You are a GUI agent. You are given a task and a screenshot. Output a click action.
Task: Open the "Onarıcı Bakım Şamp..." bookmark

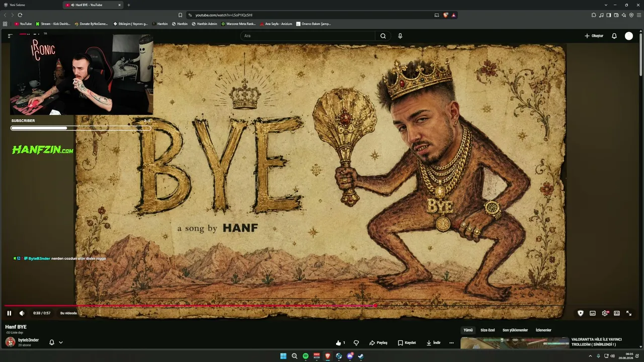pos(313,24)
